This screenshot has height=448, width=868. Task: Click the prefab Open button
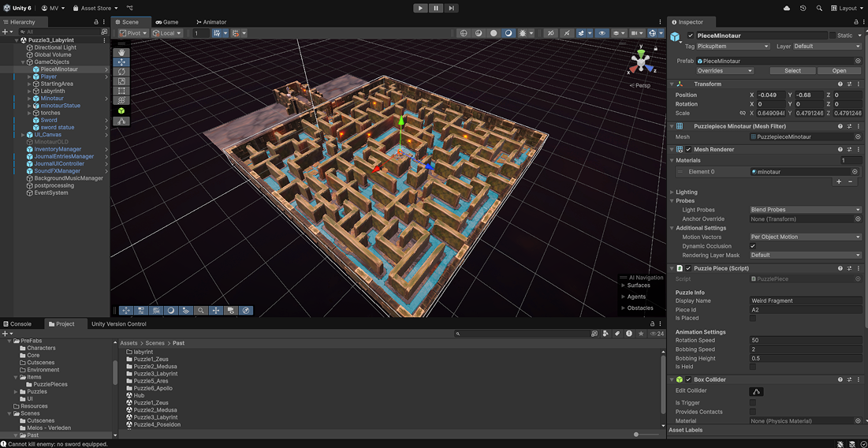coord(839,71)
